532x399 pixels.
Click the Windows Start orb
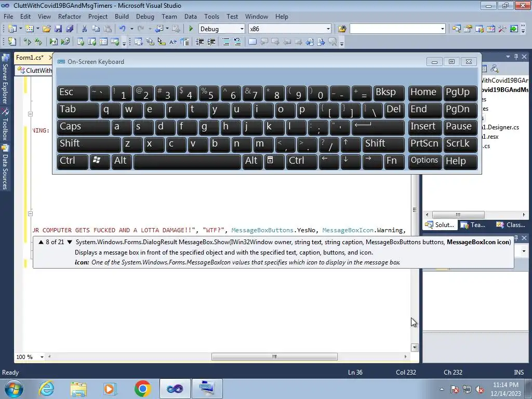14,389
